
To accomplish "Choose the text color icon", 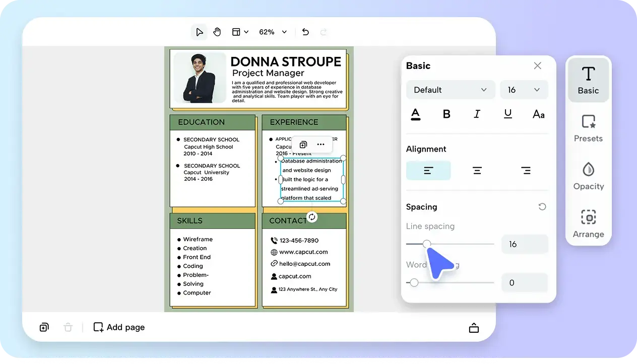I will pyautogui.click(x=415, y=114).
